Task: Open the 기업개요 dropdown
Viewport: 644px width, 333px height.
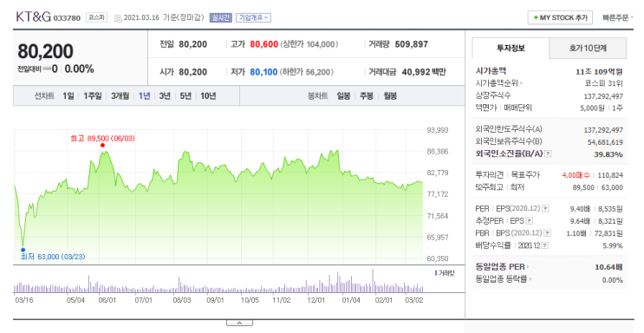Action: click(253, 17)
